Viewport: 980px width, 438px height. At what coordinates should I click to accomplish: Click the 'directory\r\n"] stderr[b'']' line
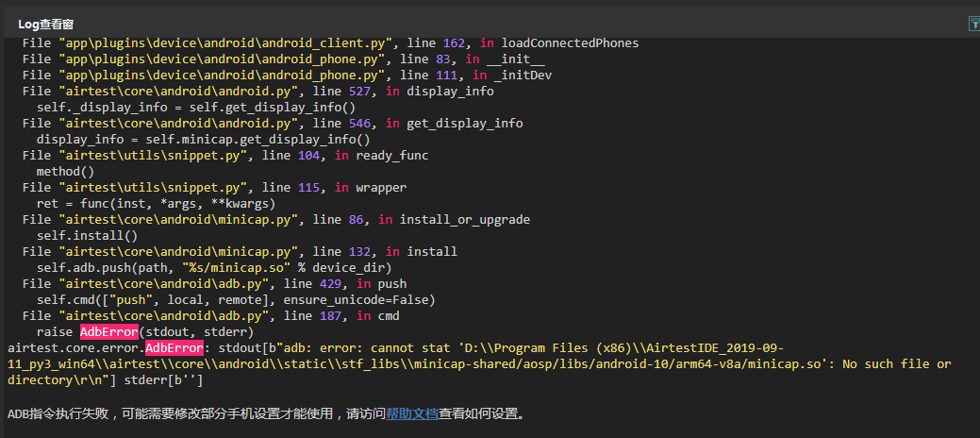[x=105, y=379]
